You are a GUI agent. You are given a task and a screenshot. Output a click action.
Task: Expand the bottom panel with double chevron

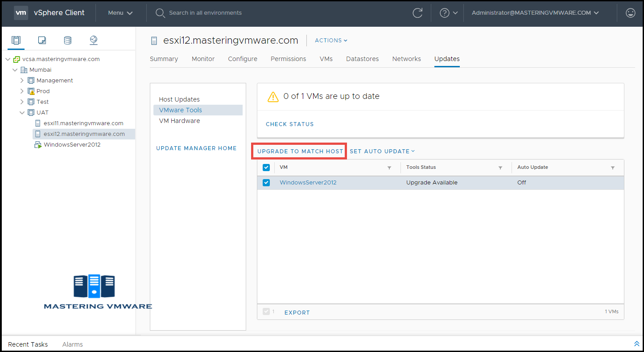[x=636, y=344]
